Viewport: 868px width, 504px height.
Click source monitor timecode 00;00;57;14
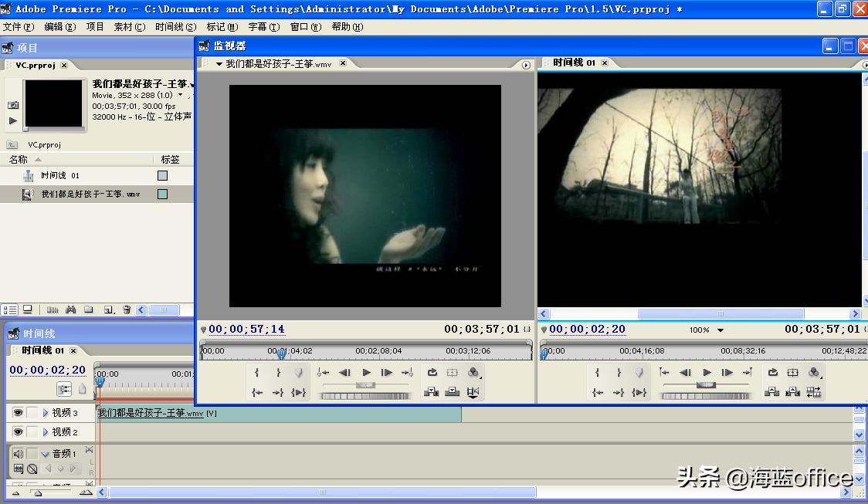point(246,330)
